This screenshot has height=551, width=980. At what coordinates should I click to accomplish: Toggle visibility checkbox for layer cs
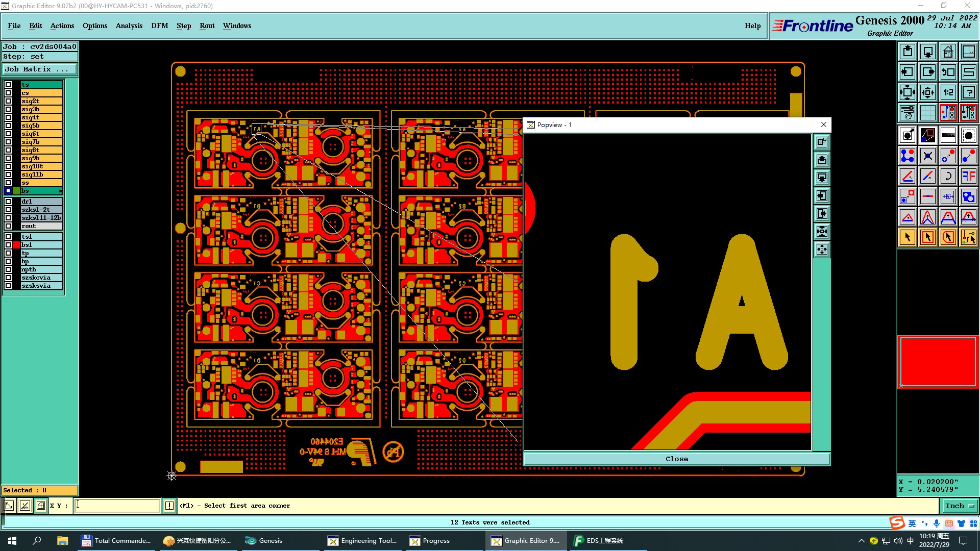tap(8, 93)
